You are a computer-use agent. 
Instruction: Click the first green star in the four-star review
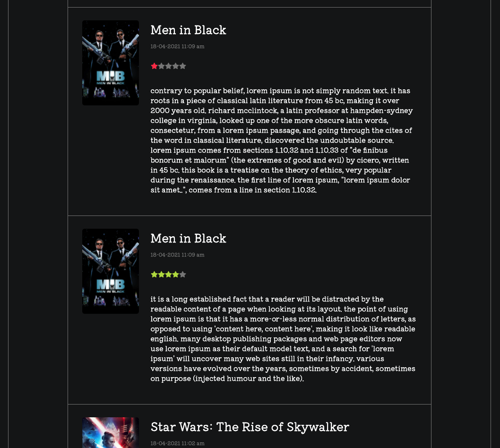click(155, 275)
